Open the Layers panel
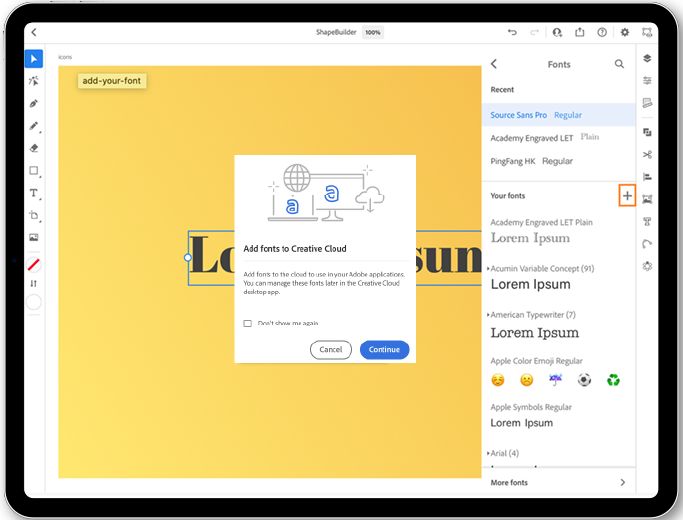The width and height of the screenshot is (683, 520). (x=647, y=58)
